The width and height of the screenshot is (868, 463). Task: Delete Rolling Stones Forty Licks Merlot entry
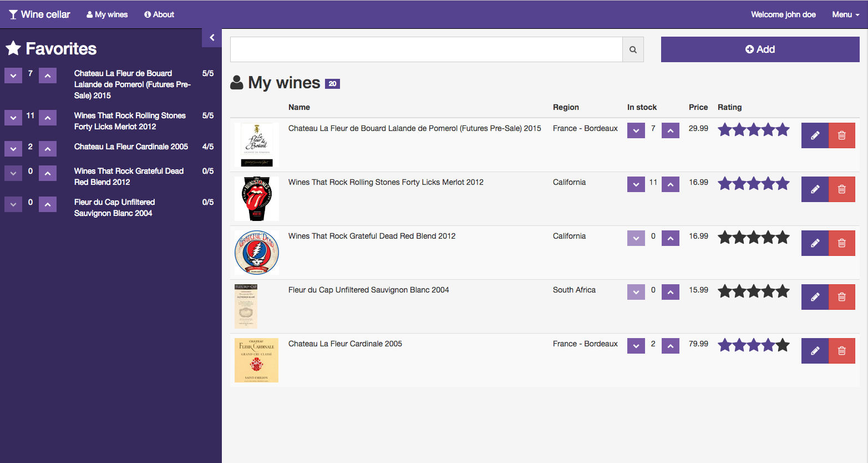coord(841,189)
